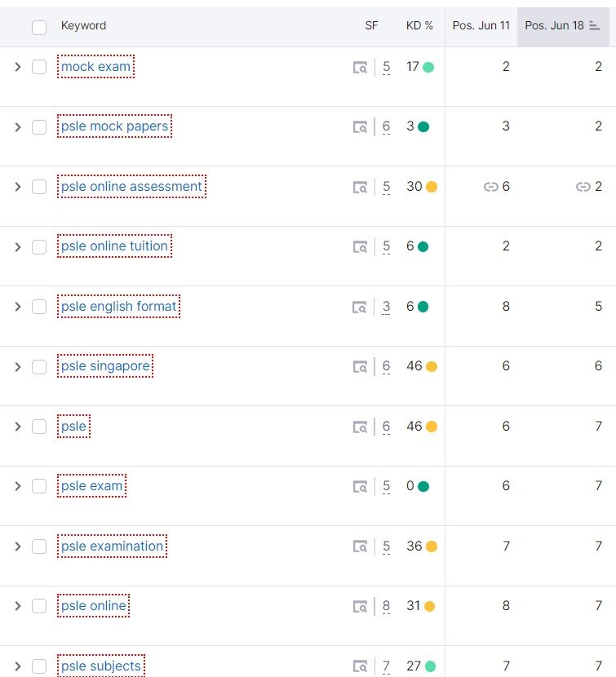The height and width of the screenshot is (677, 616).
Task: Open SERP view icon for mock exam
Action: pyautogui.click(x=360, y=68)
